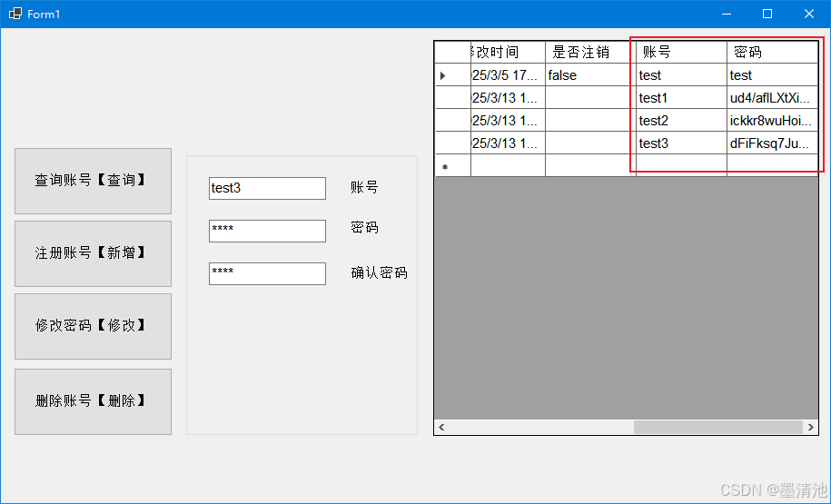This screenshot has height=504, width=831.
Task: Select the row header of test2's row
Action: point(453,120)
